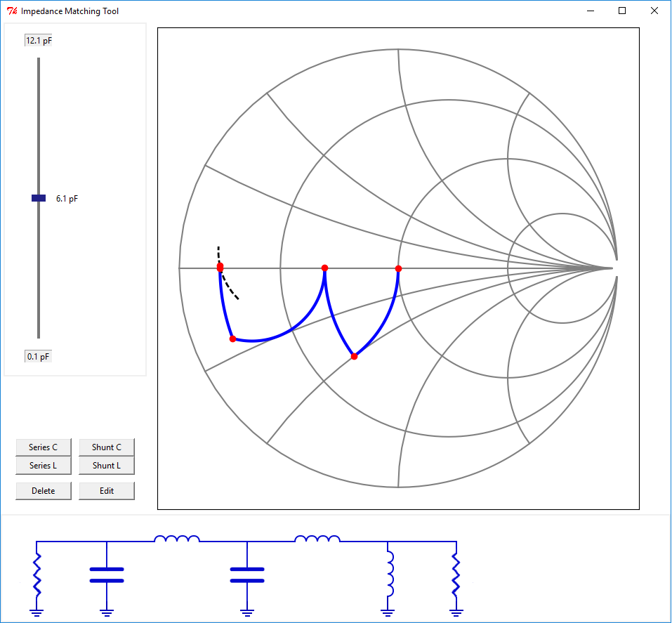Click the red start point by dashed arc
Viewport: 672px width, 623px height.
pyautogui.click(x=220, y=268)
